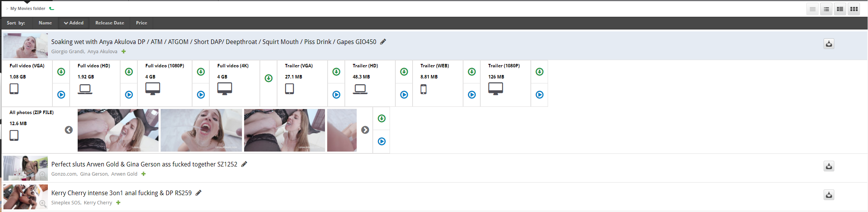Download the All photos ZIP file
The height and width of the screenshot is (212, 868).
(382, 119)
